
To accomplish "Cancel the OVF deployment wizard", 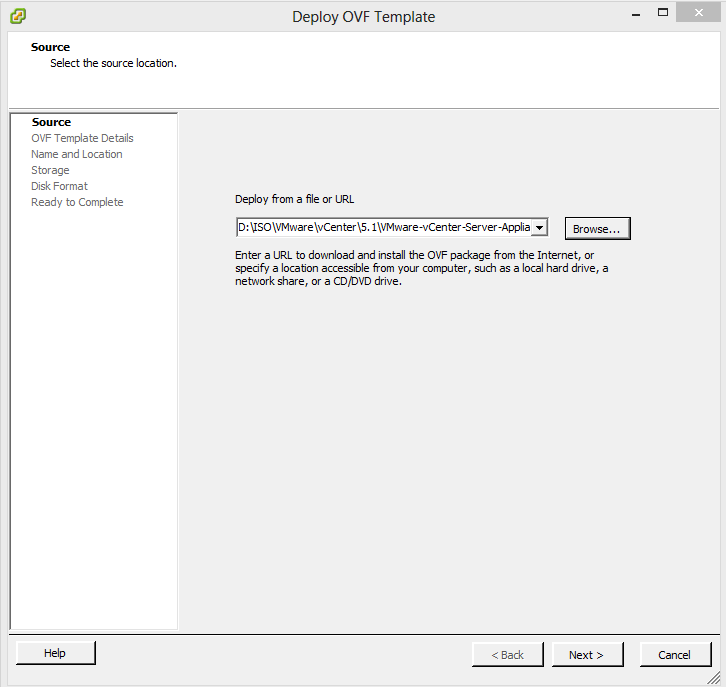I will [x=675, y=655].
